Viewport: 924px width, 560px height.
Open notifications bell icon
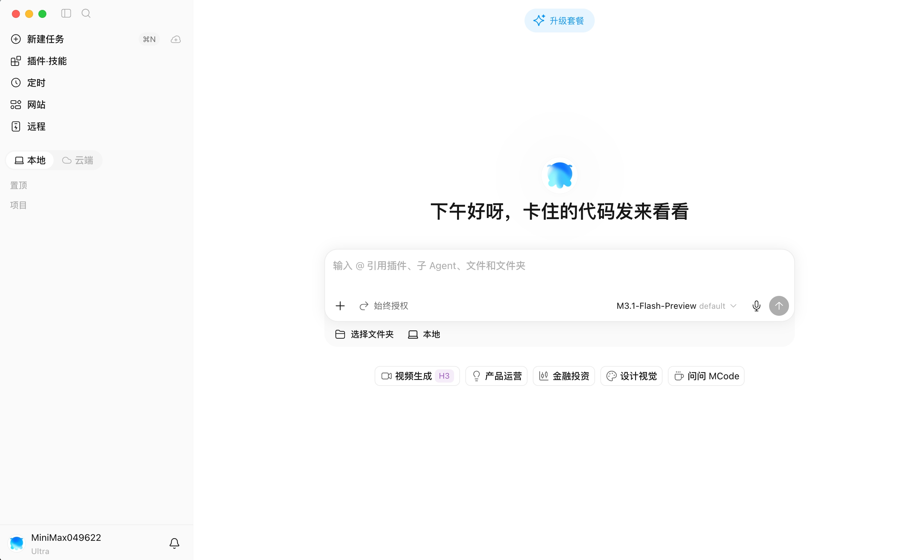tap(174, 543)
